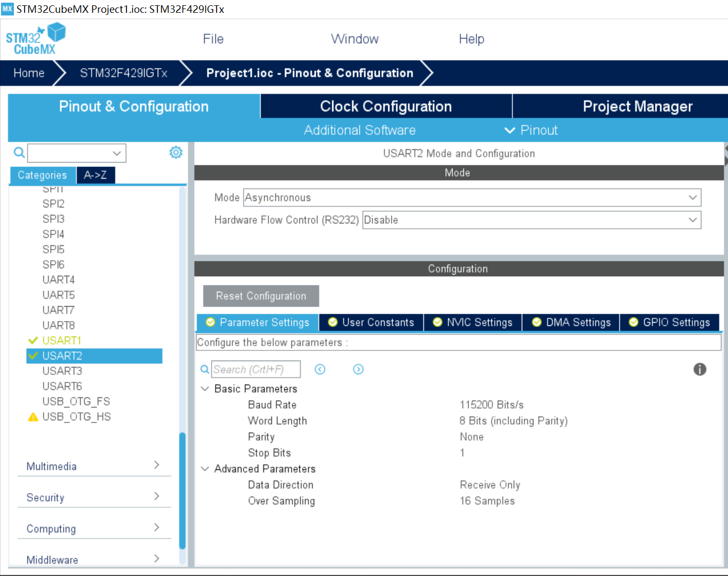The image size is (728, 576).
Task: Open the Help menu
Action: [x=471, y=39]
